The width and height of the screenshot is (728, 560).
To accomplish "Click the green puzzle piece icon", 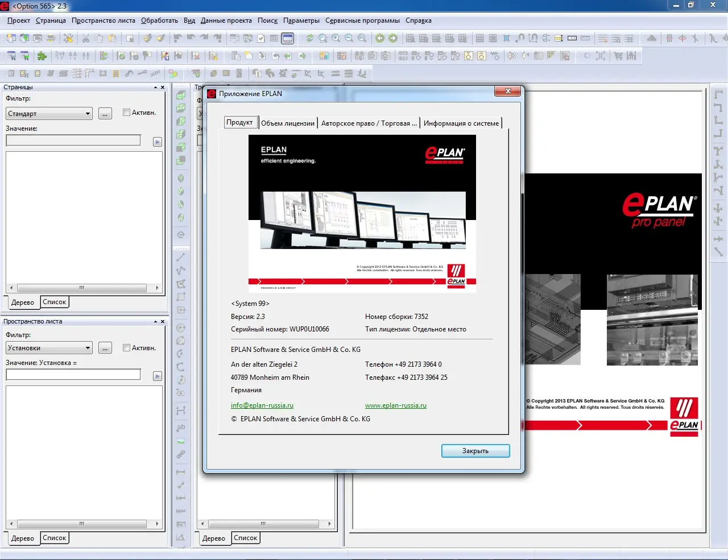I will [x=42, y=56].
